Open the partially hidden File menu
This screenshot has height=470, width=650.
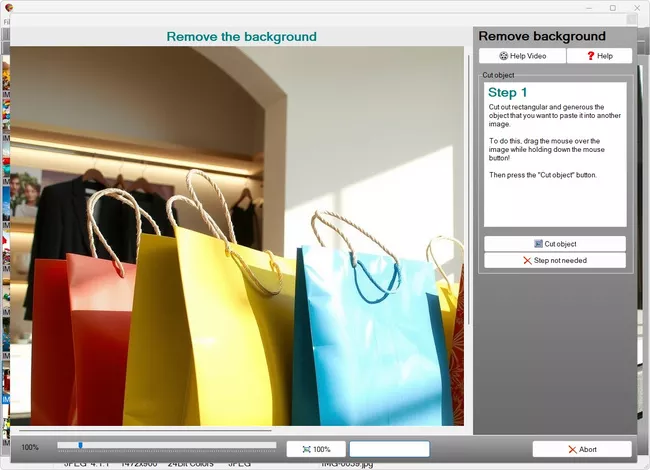(x=5, y=19)
